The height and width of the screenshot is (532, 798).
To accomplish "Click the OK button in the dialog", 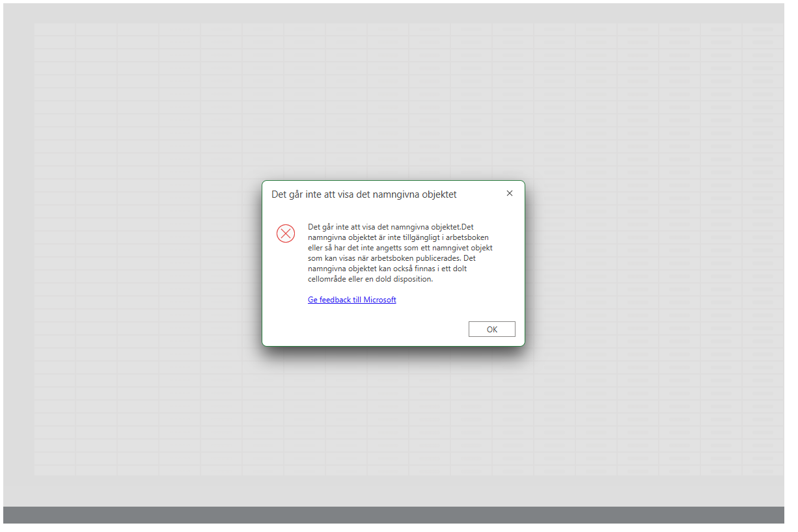I will [491, 329].
